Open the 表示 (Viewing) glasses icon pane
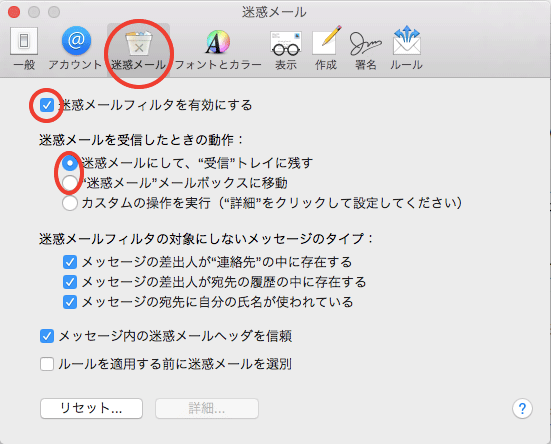 tap(286, 50)
